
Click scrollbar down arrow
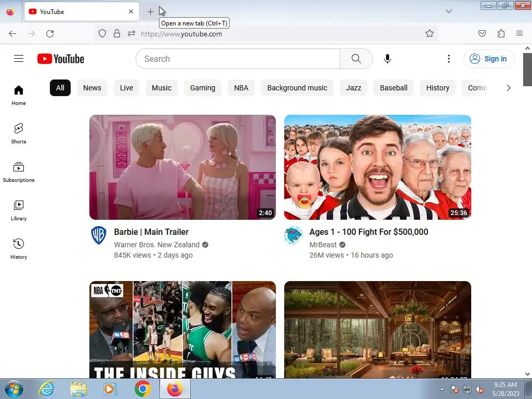pos(527,374)
